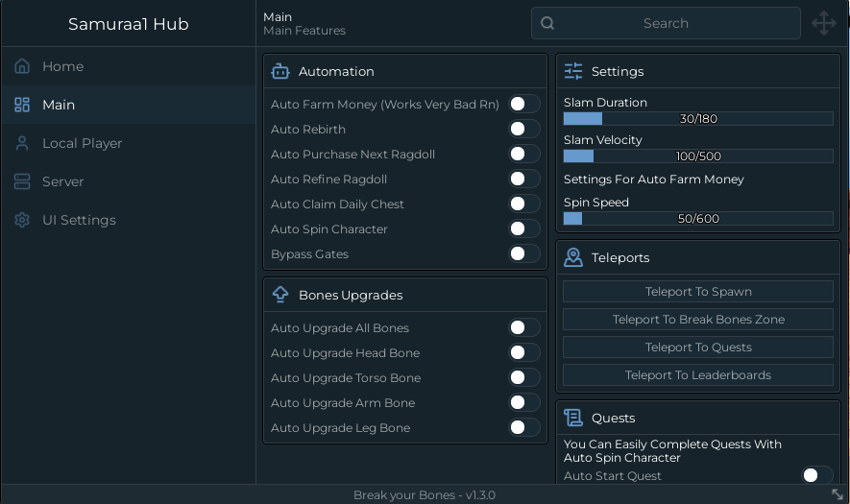Click Teleport To Break Bones Zone
This screenshot has width=850, height=504.
tap(698, 319)
